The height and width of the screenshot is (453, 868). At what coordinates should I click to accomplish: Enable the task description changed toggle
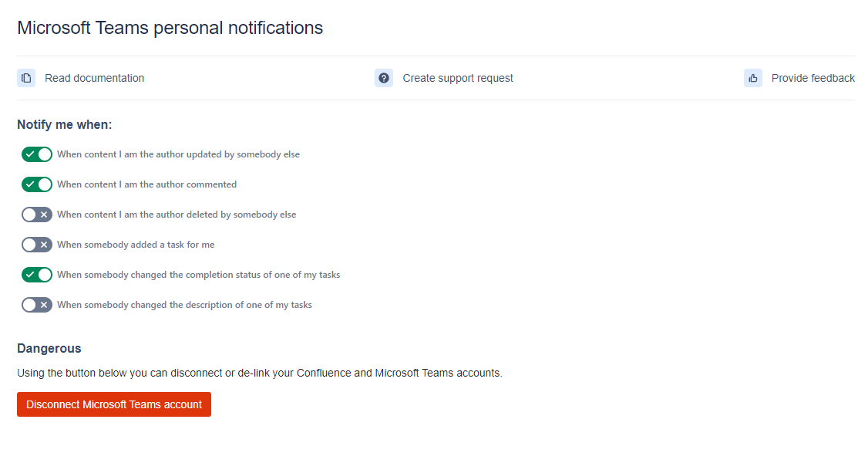tap(37, 305)
